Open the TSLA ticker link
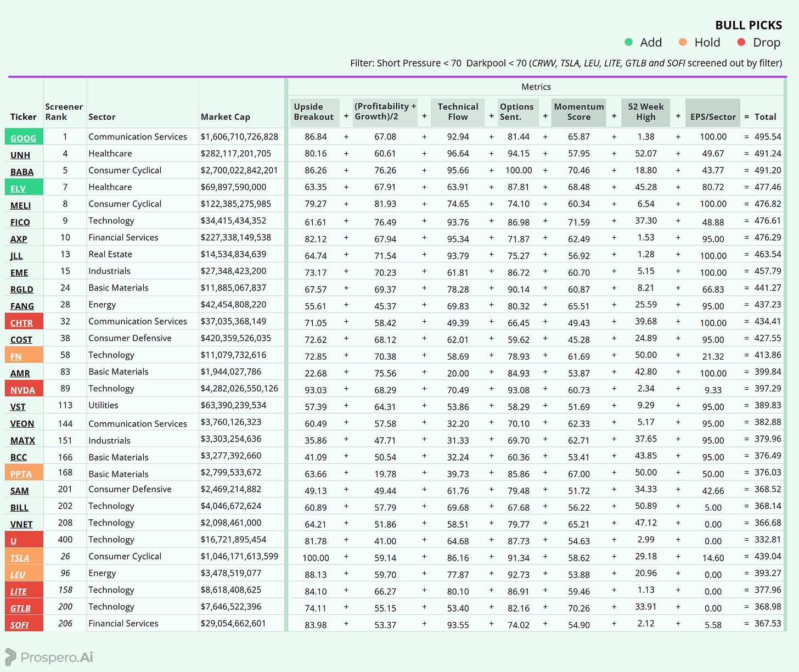The width and height of the screenshot is (799, 672). (20, 558)
